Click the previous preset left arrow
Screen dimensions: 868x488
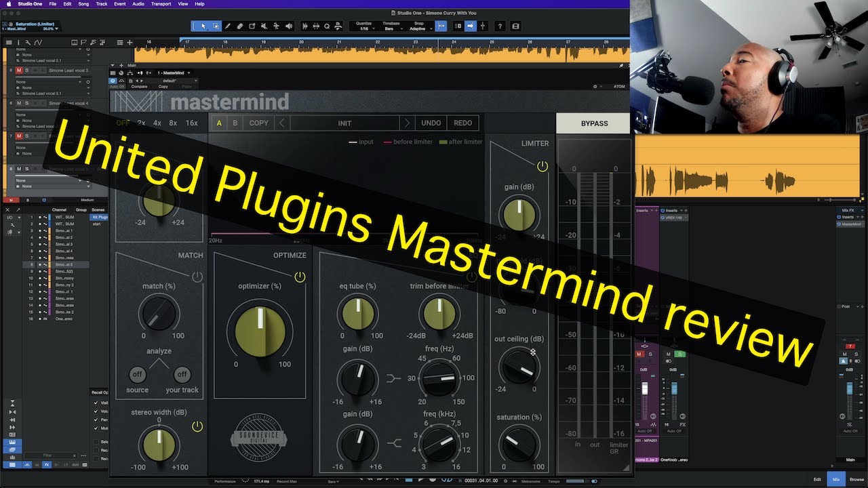(x=282, y=123)
